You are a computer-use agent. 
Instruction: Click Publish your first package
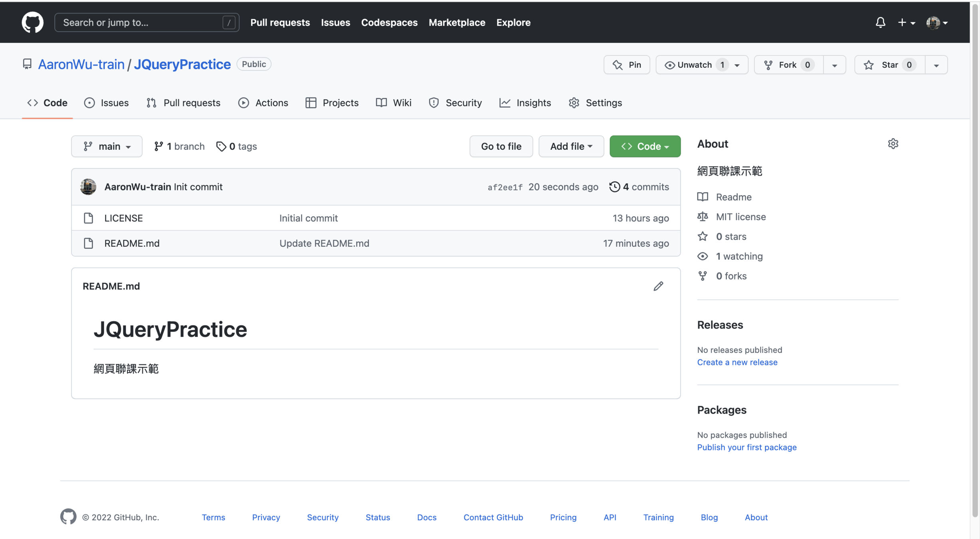click(746, 447)
